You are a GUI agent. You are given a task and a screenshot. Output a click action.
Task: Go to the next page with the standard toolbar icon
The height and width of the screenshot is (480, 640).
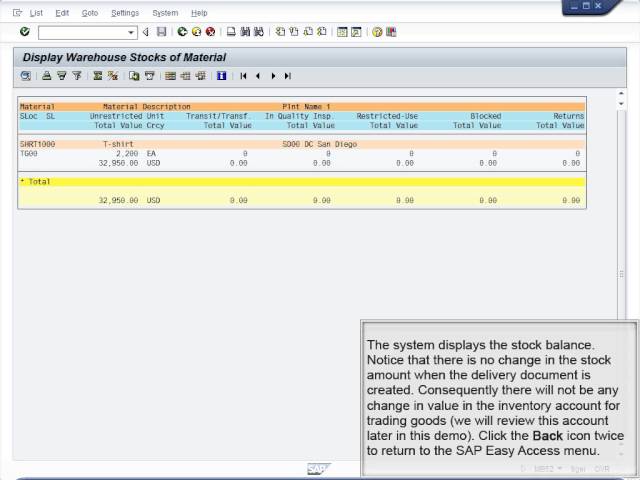(308, 32)
